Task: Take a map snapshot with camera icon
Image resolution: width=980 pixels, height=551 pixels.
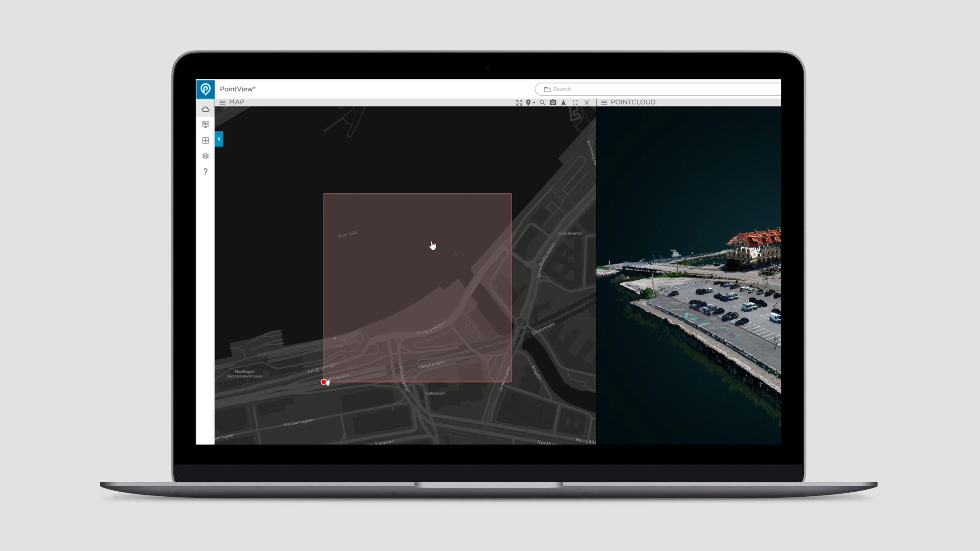Action: coord(553,103)
